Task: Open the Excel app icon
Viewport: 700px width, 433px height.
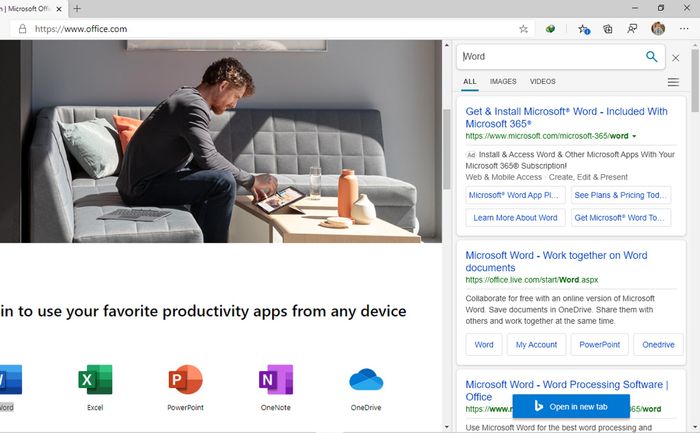Action: (x=95, y=379)
